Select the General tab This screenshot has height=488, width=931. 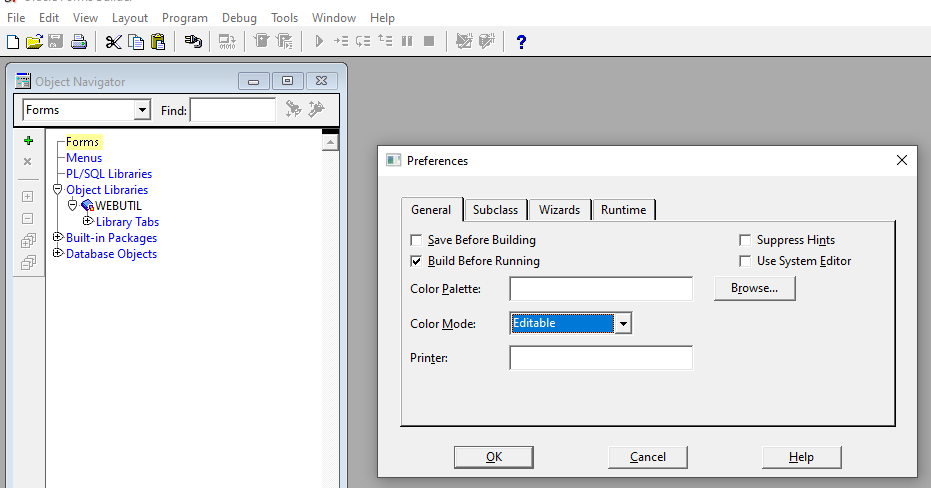coord(432,210)
